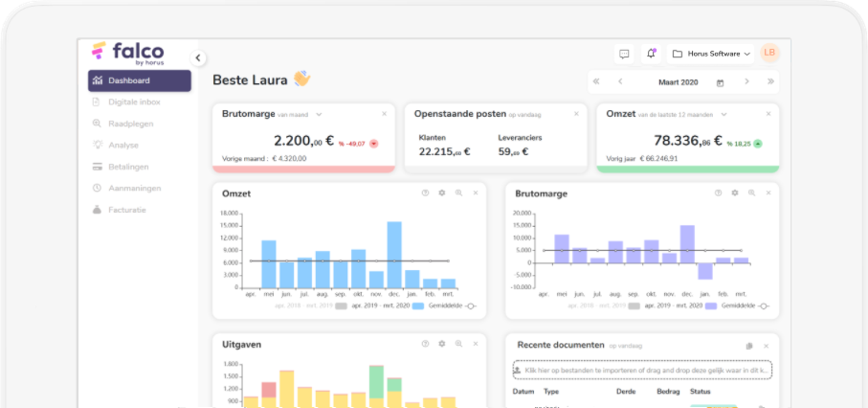
Task: Close Openstaande posten card
Action: click(x=576, y=114)
